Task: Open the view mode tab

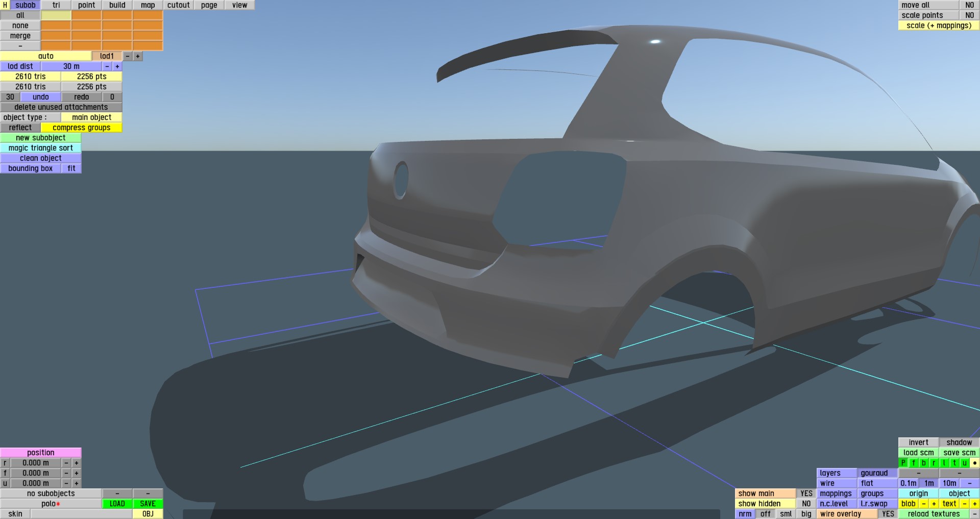Action: click(240, 5)
